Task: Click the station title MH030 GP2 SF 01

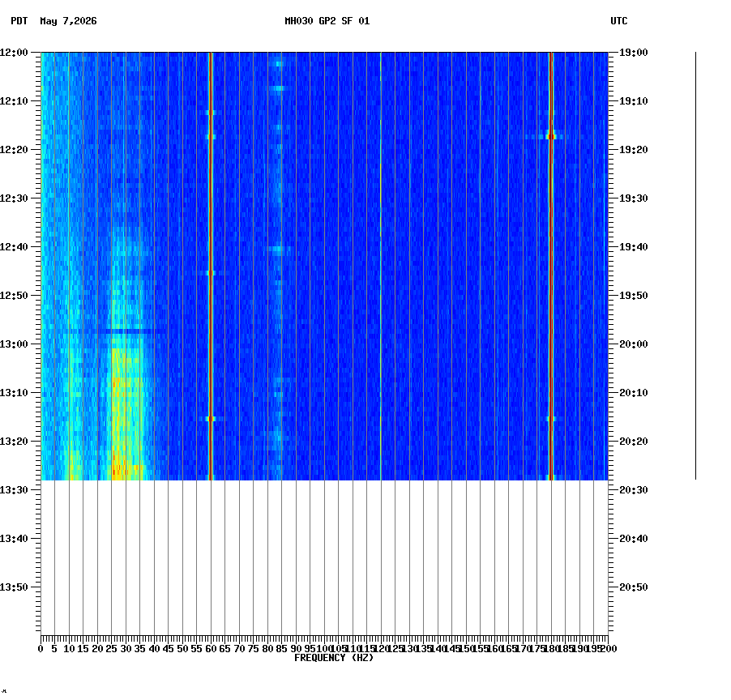Action: [327, 21]
